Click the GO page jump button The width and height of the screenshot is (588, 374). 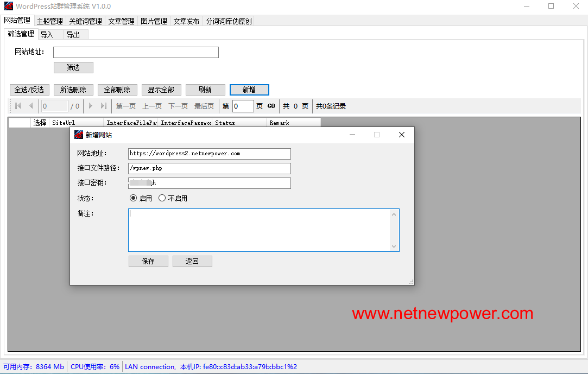pos(271,106)
